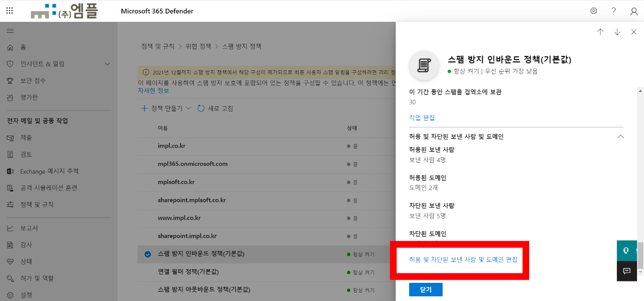Open 홈 in the navigation

click(x=23, y=48)
